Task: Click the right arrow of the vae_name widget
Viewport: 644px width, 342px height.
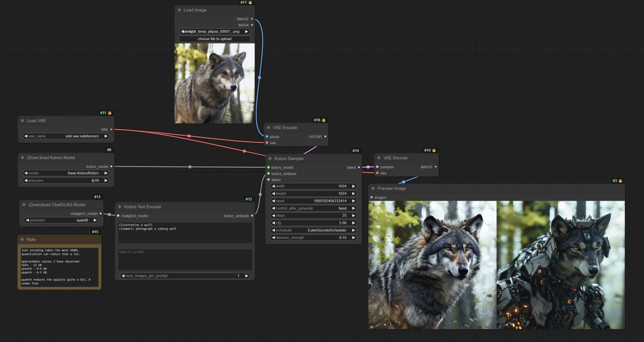Action: pos(106,136)
